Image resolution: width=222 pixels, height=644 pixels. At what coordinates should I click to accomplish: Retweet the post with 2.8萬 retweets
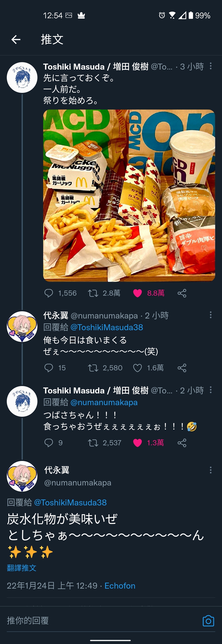point(93,293)
